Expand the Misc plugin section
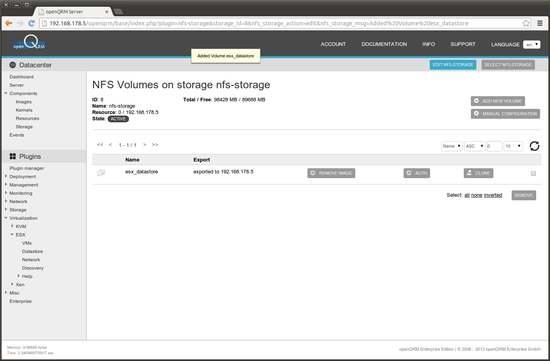Viewport: 550px width, 361px height. pos(6,293)
